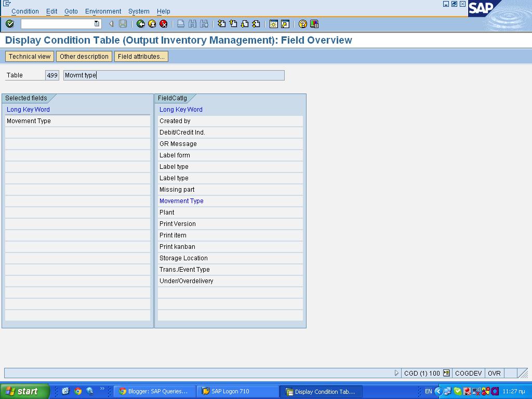The height and width of the screenshot is (399, 532).
Task: Click the Save diskette icon
Action: tap(123, 24)
